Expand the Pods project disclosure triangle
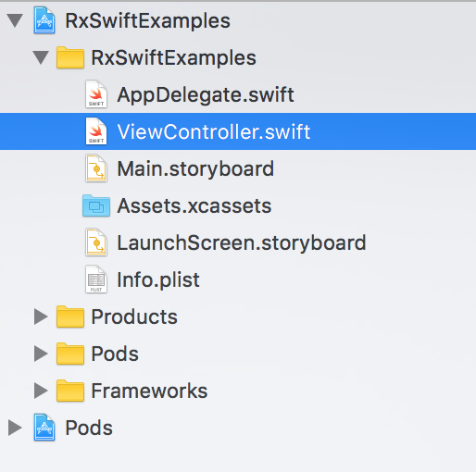476x472 pixels. pos(15,428)
